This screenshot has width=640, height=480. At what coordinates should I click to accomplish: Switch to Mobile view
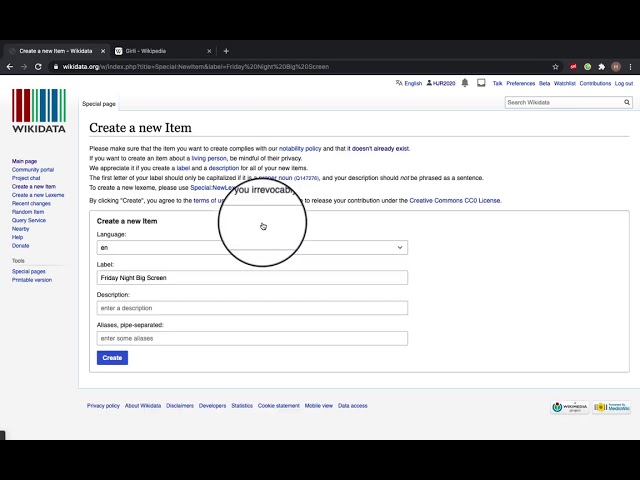319,406
